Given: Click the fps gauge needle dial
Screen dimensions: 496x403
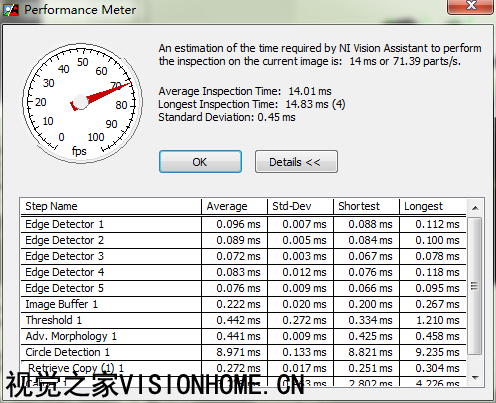Looking at the screenshot, I should tap(82, 103).
